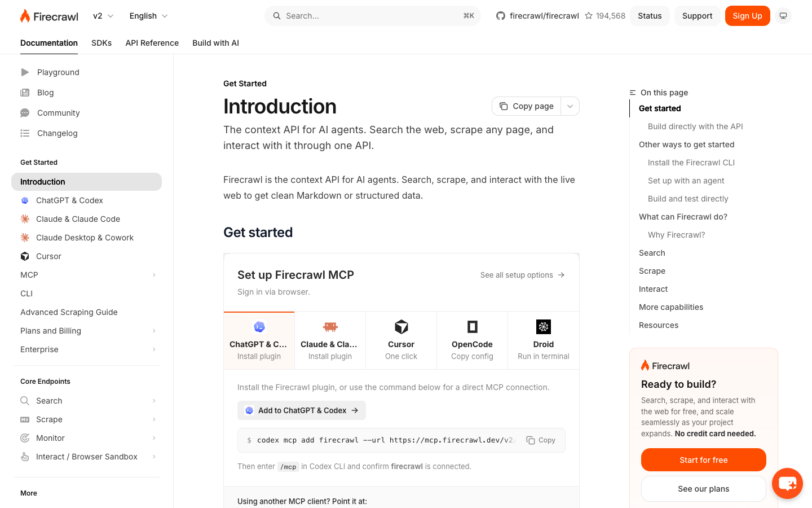Expand the Enterprise sidebar section
812x508 pixels.
[86, 349]
